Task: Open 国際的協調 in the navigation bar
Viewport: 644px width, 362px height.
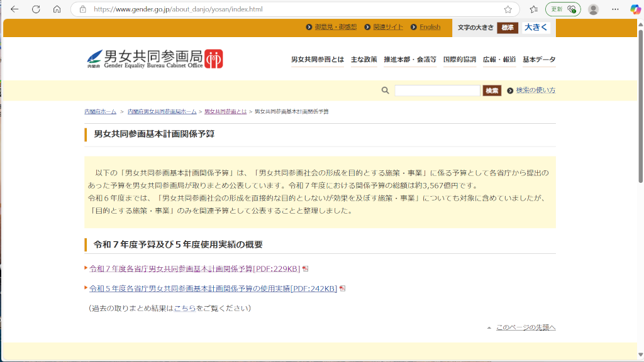Action: point(459,60)
